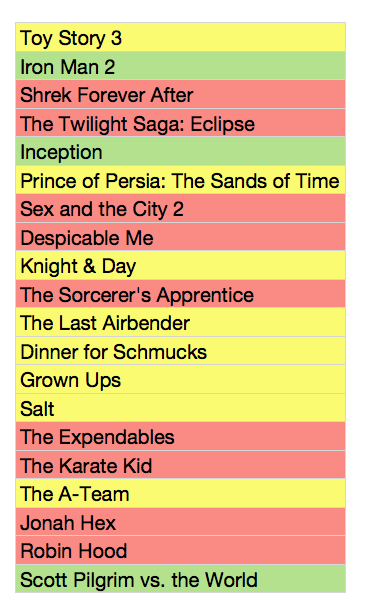Click Prince of Persia: The Sands of Time
Image resolution: width=378 pixels, height=612 pixels.
tap(180, 180)
